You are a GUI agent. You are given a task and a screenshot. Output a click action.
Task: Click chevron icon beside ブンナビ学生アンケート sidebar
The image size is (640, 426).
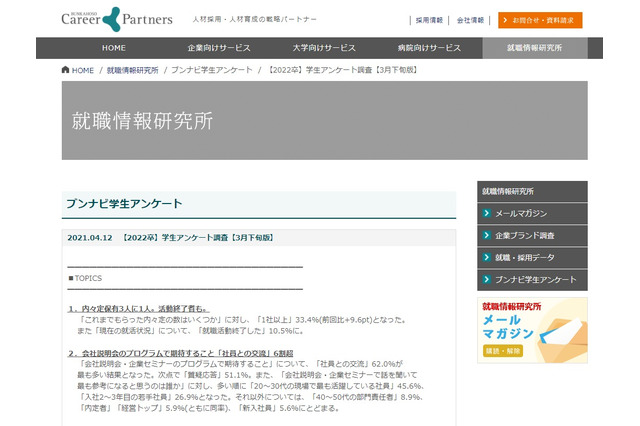click(486, 279)
